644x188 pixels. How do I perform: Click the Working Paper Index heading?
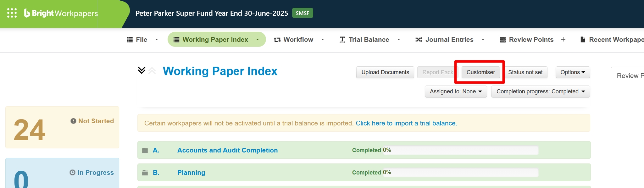[x=220, y=71]
